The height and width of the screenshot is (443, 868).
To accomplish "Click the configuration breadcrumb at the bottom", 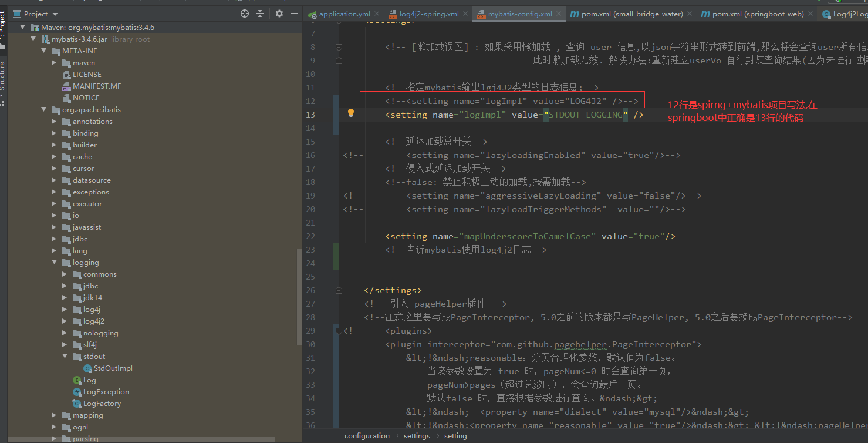I will 367,435.
